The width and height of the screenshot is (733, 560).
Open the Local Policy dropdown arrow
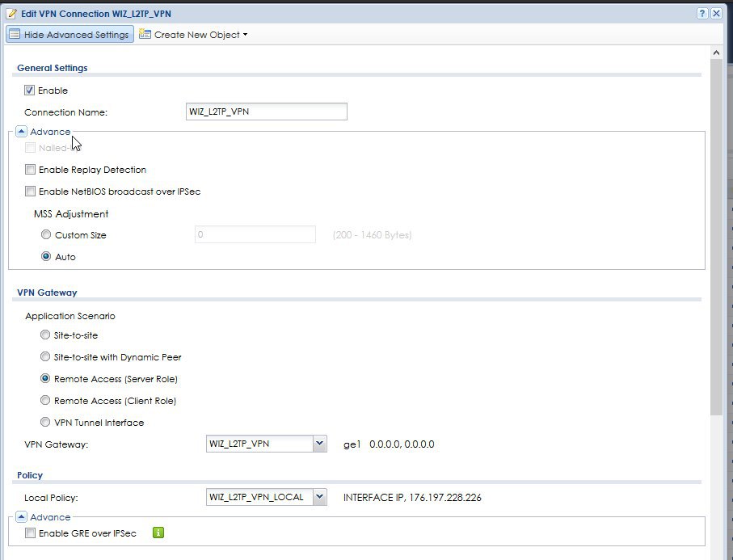click(320, 497)
